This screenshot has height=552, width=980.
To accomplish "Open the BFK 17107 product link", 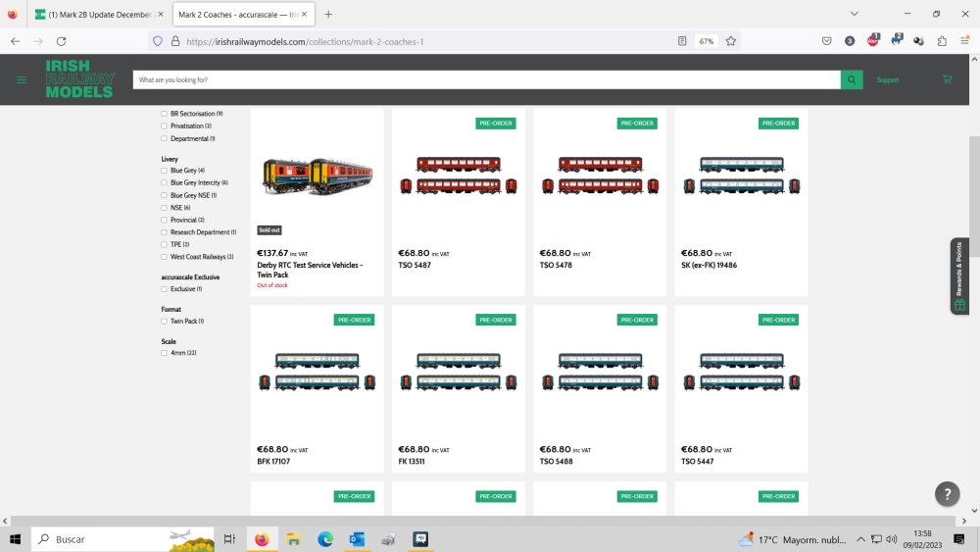I will 273,462.
